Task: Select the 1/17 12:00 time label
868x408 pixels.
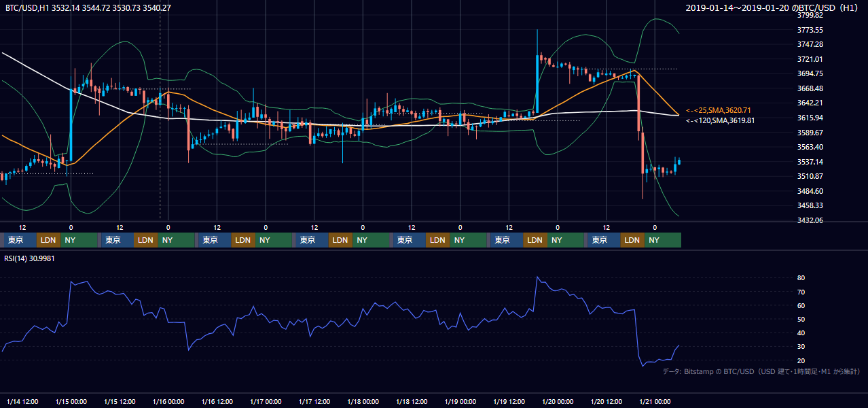Action: pos(314,402)
